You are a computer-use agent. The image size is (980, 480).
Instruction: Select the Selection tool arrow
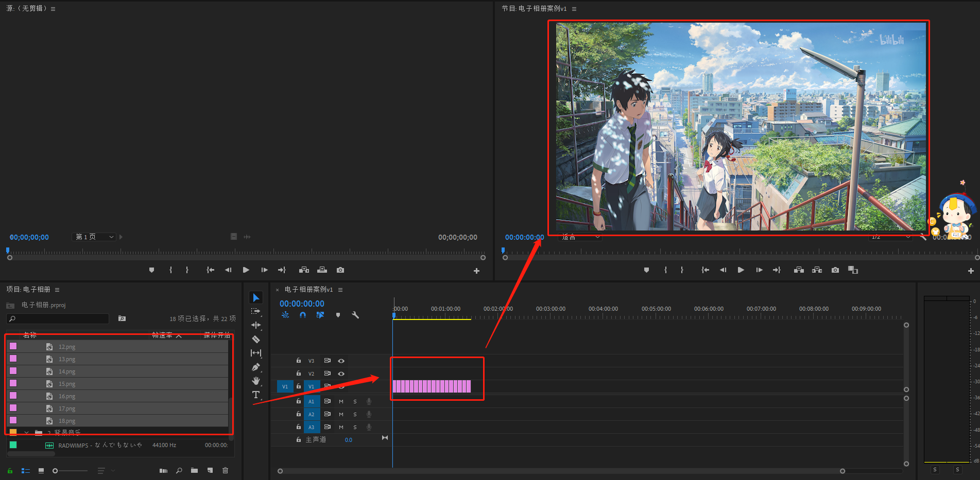coord(256,298)
